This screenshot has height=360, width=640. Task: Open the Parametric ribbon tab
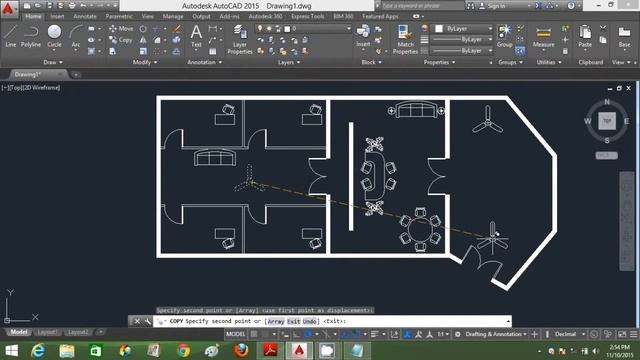point(119,16)
